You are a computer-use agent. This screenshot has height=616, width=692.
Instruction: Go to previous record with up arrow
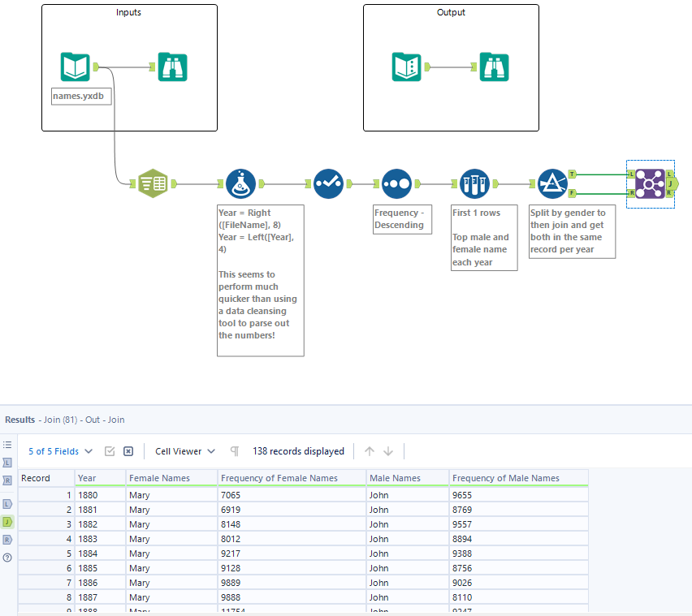point(370,451)
